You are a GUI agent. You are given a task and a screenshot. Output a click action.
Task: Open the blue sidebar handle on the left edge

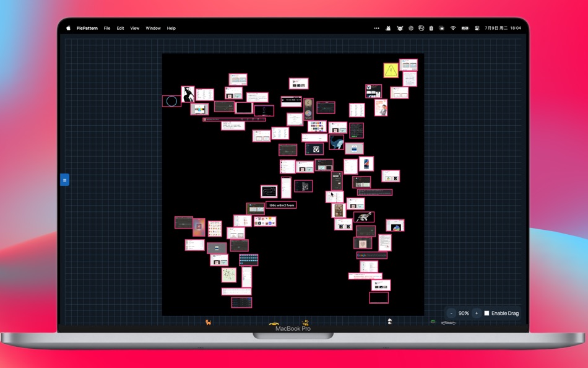(x=65, y=180)
